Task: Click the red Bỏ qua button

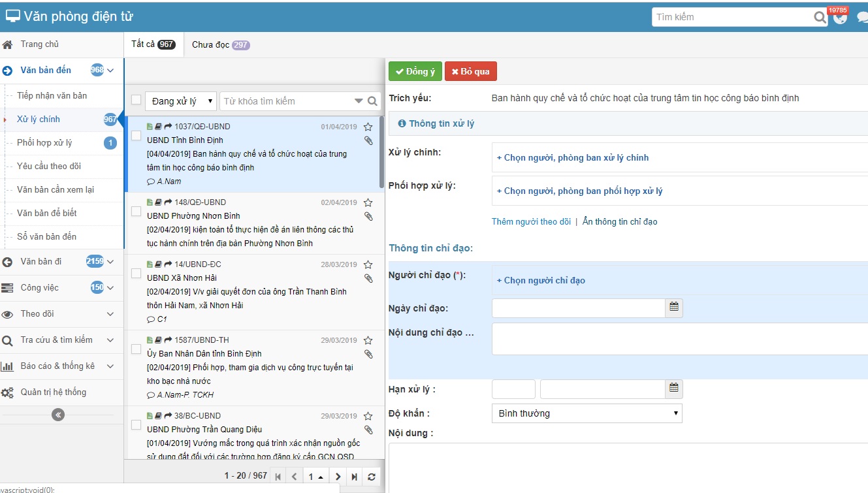Action: pos(471,71)
